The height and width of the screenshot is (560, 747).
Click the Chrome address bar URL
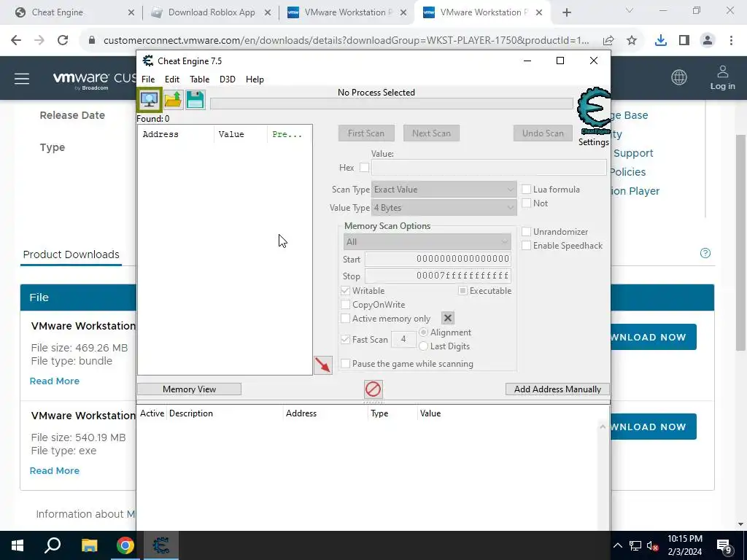pyautogui.click(x=346, y=41)
